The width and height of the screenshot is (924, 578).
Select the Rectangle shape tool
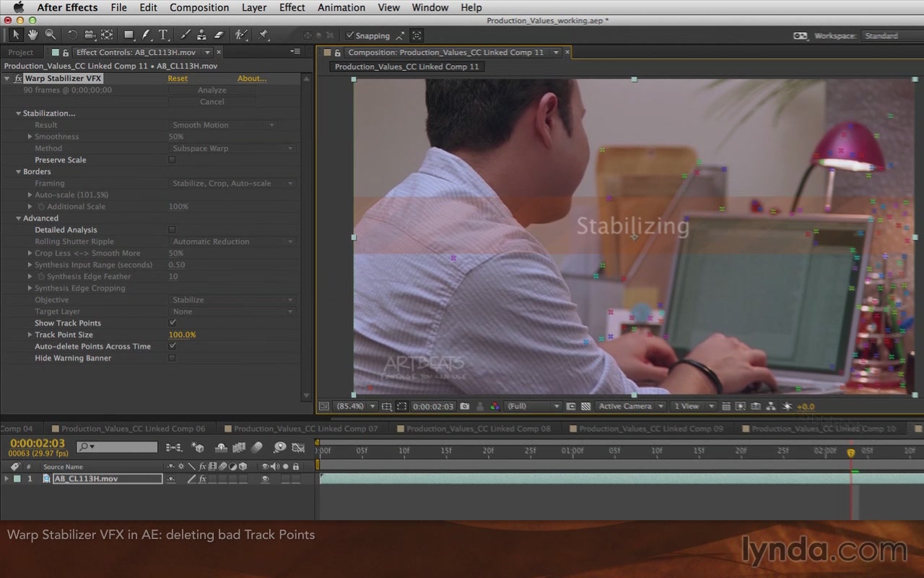pyautogui.click(x=128, y=35)
